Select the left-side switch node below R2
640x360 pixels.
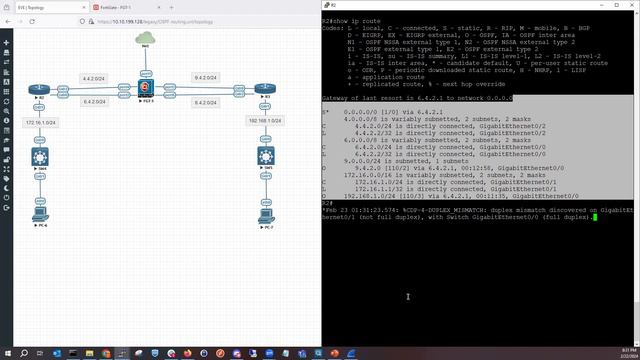[x=40, y=156]
